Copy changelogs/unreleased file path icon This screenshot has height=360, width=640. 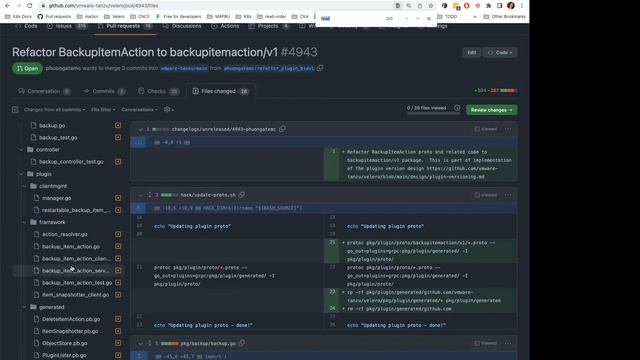pyautogui.click(x=282, y=129)
